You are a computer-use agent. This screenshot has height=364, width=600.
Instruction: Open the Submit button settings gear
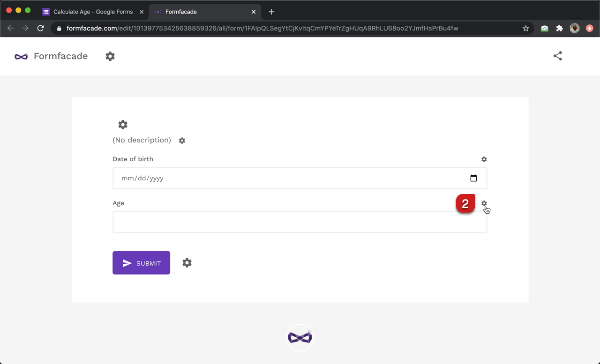[x=187, y=263]
